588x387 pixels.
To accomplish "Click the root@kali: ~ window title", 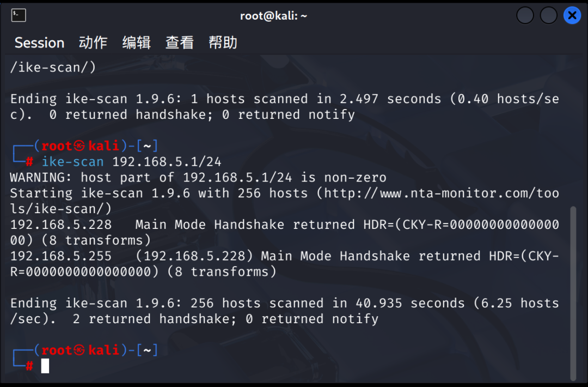I will [273, 16].
